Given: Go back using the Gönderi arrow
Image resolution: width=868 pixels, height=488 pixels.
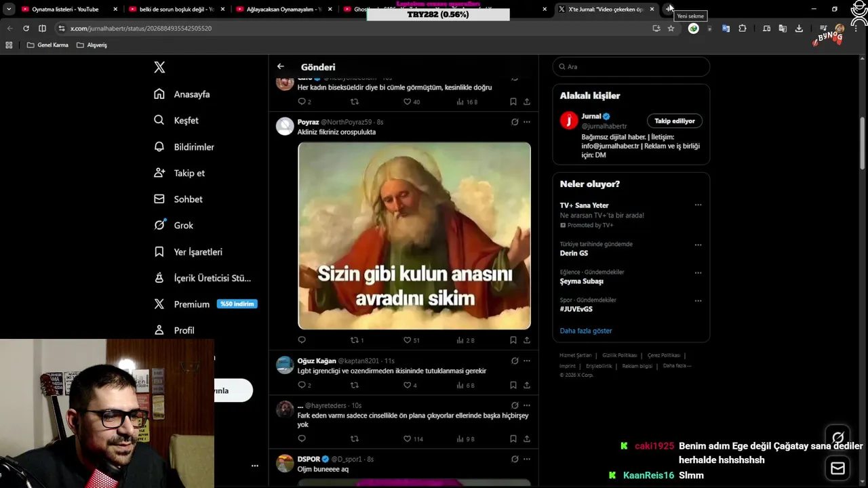Looking at the screenshot, I should [x=280, y=66].
